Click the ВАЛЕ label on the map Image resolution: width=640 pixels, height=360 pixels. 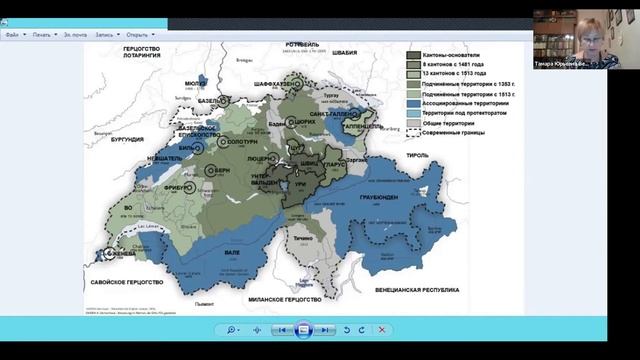click(x=232, y=253)
